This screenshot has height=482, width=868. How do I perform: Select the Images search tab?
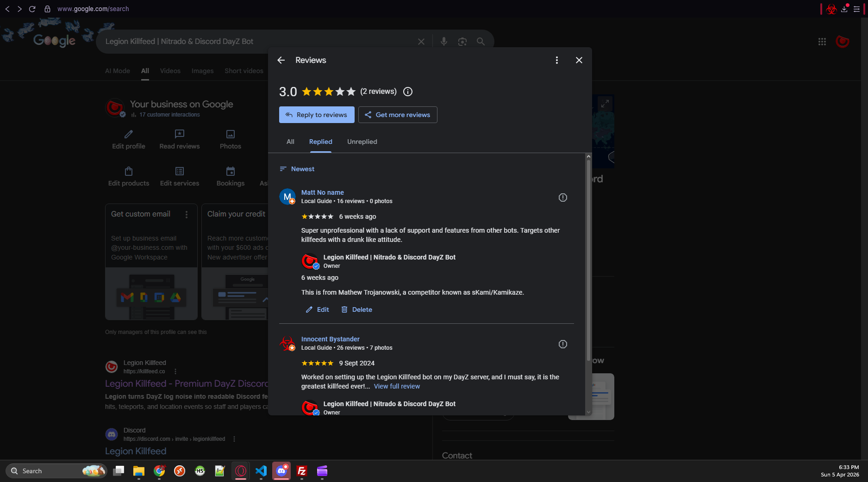coord(203,71)
